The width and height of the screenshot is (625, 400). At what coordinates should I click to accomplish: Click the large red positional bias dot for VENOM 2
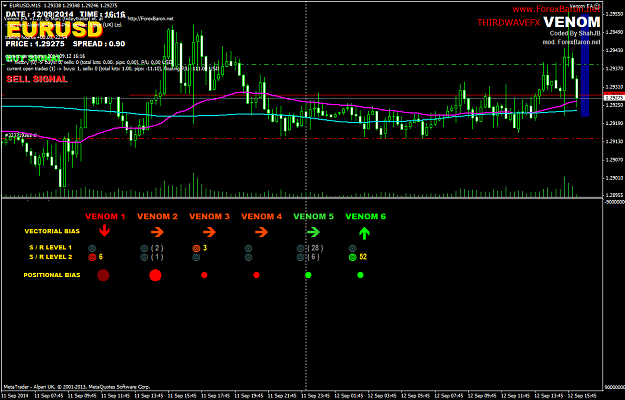pos(155,275)
